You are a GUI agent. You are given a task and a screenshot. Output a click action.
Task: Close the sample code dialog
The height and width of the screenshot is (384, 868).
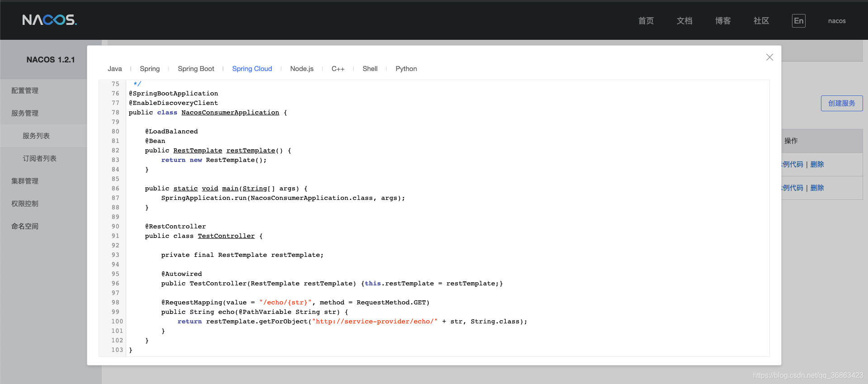click(769, 57)
